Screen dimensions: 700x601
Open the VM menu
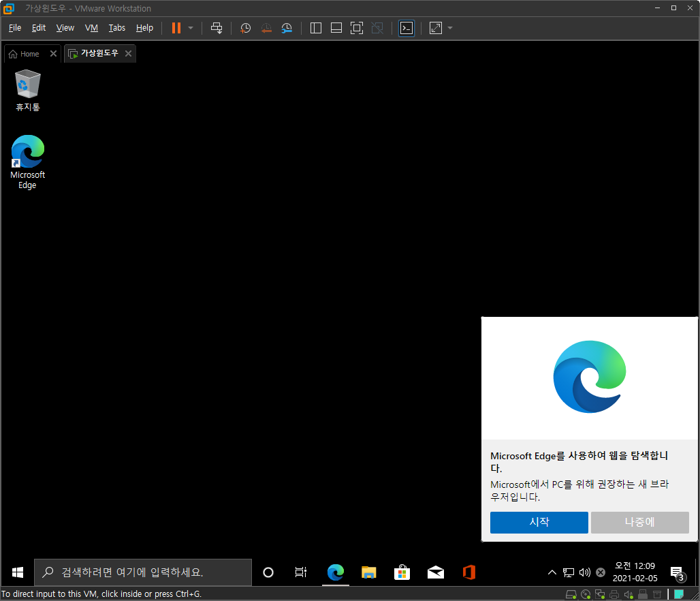click(x=91, y=28)
